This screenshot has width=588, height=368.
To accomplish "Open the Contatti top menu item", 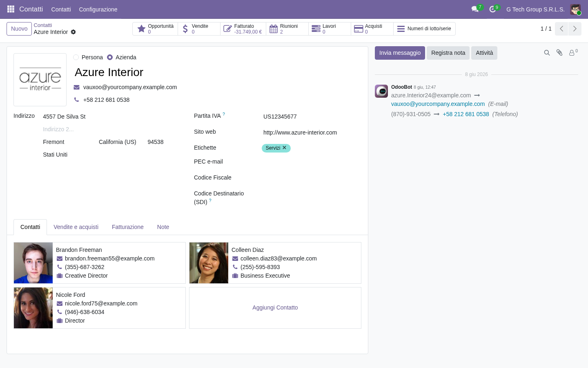I will [x=61, y=9].
